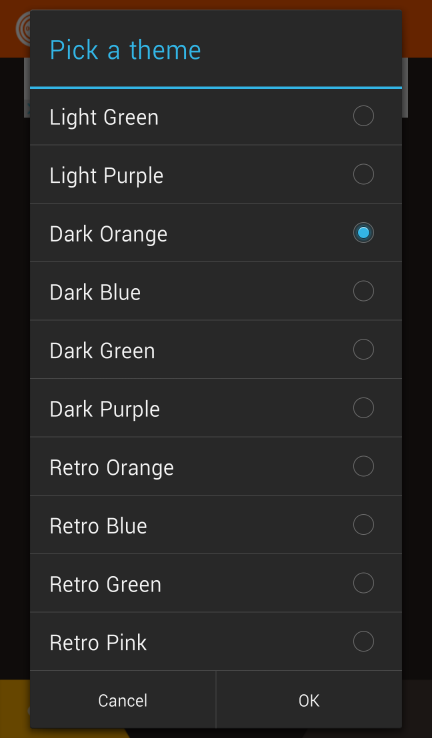Tap the app icon behind the dialog
This screenshot has width=432, height=738.
tap(23, 29)
